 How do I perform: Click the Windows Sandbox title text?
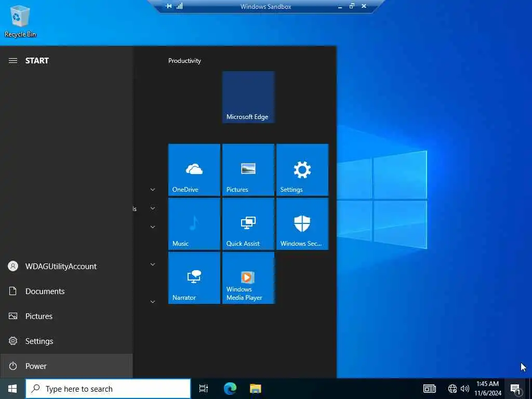[265, 6]
